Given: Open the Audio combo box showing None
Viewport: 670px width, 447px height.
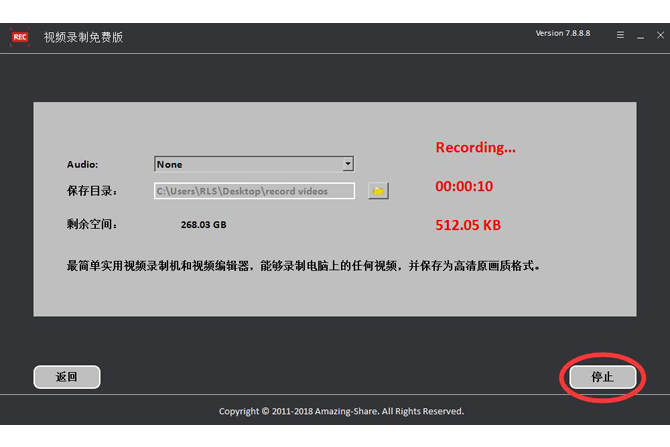Looking at the screenshot, I should pyautogui.click(x=248, y=164).
